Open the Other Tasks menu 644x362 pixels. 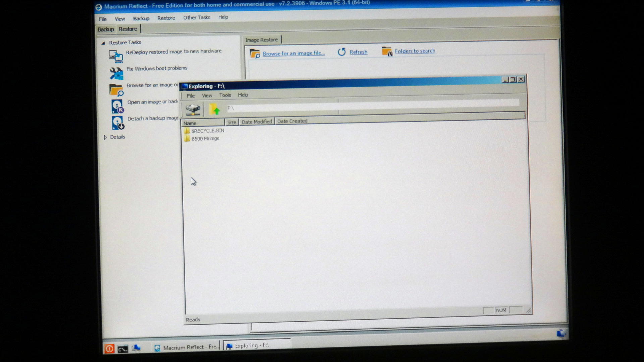197,17
